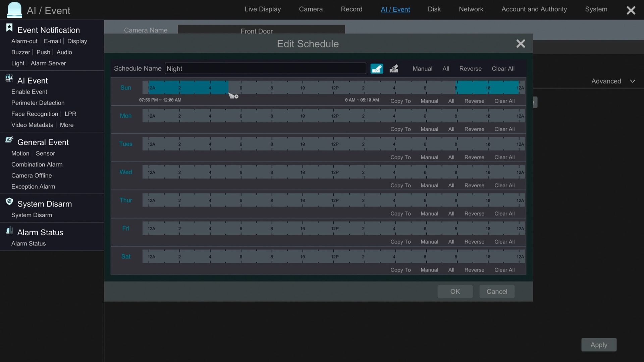
Task: Open Perimeter Detection settings
Action: tap(38, 103)
